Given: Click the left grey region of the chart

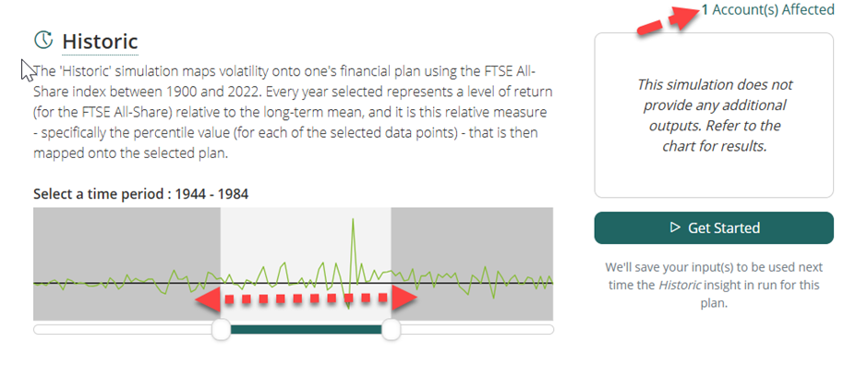Looking at the screenshot, I should 126,240.
